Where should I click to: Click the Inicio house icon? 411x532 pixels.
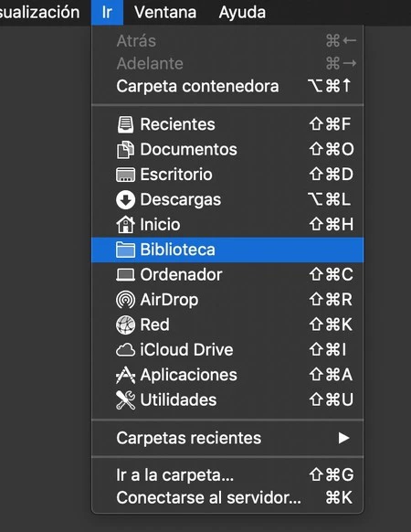tap(125, 224)
